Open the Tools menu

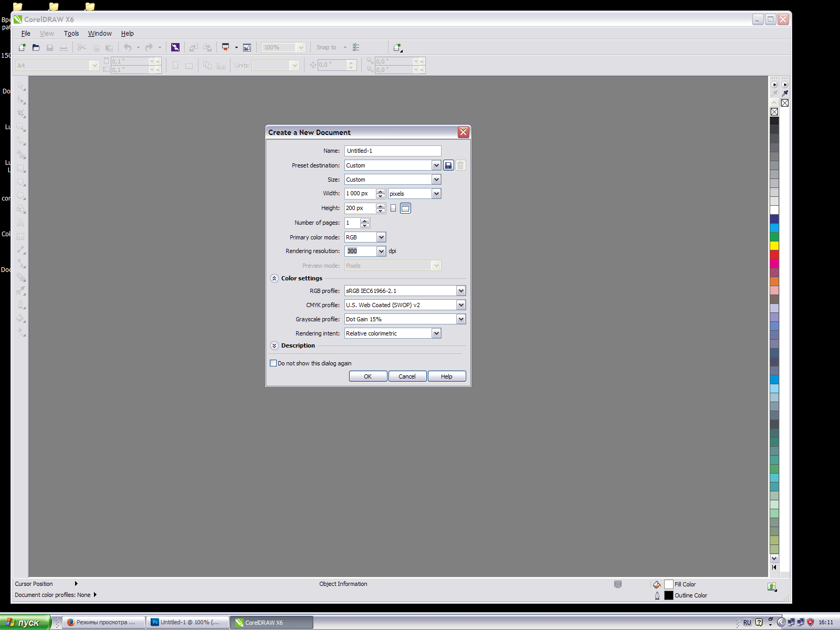click(71, 33)
